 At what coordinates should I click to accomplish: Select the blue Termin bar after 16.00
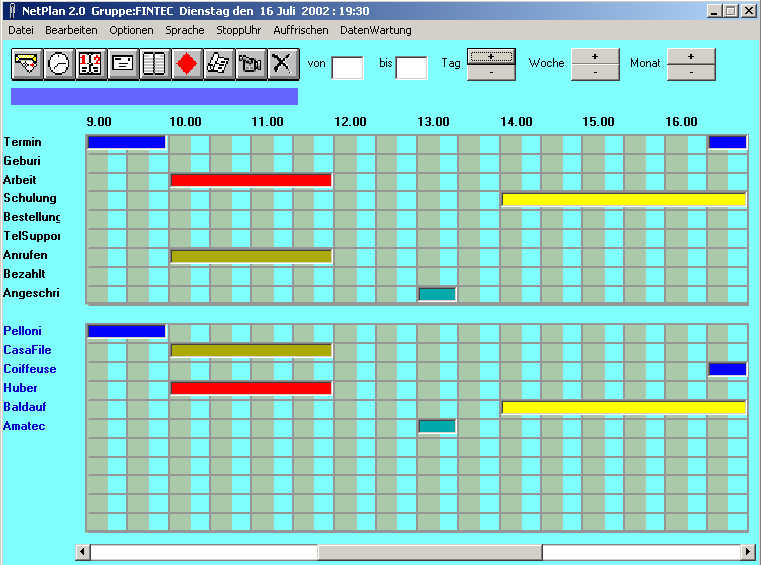(x=728, y=142)
